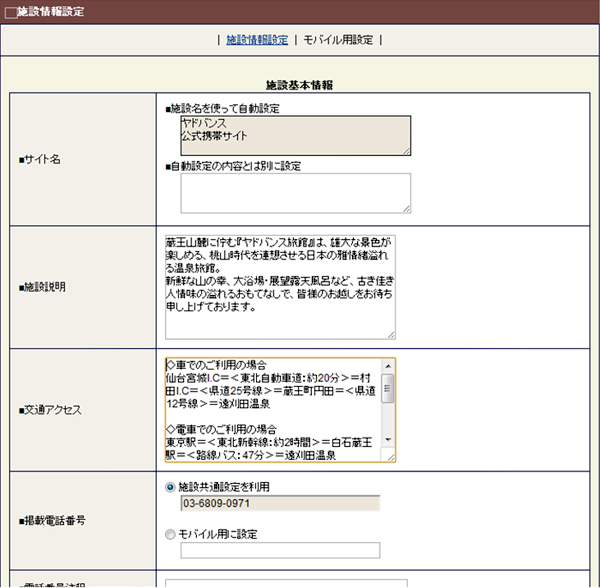This screenshot has height=588, width=600.
Task: Click scroll down arrow in 交通アクセス textarea
Action: (x=388, y=440)
